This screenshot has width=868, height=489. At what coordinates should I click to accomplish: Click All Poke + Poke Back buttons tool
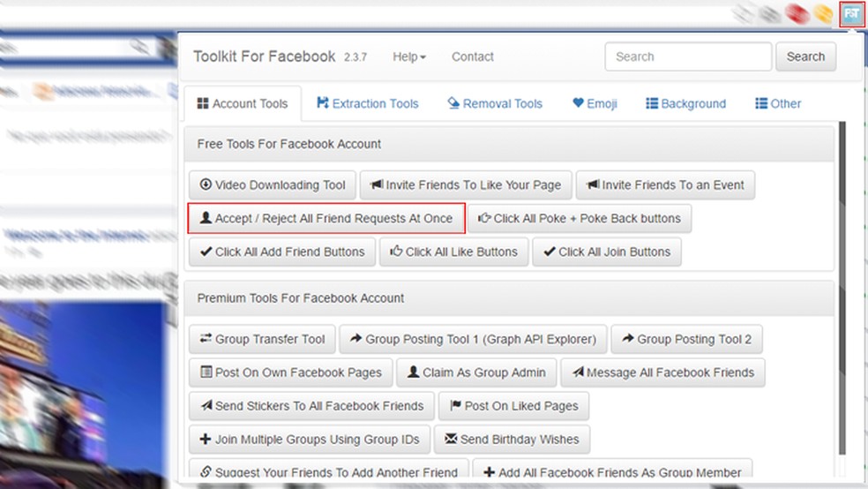coord(580,218)
